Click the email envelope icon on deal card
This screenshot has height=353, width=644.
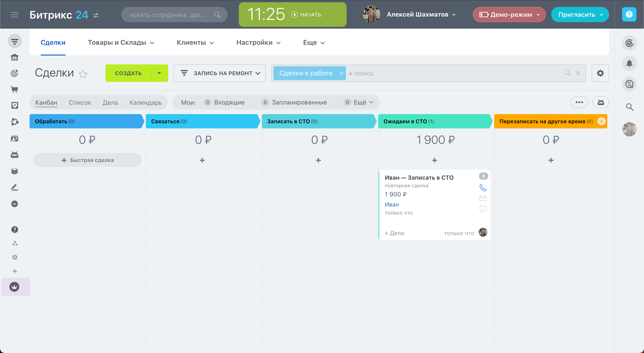click(483, 198)
